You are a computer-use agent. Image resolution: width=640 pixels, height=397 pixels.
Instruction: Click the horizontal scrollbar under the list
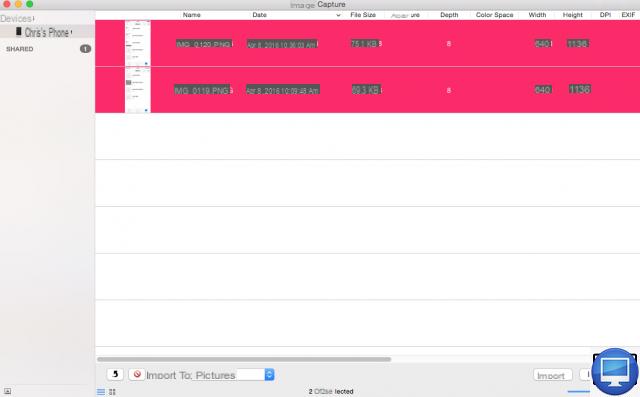tap(244, 359)
